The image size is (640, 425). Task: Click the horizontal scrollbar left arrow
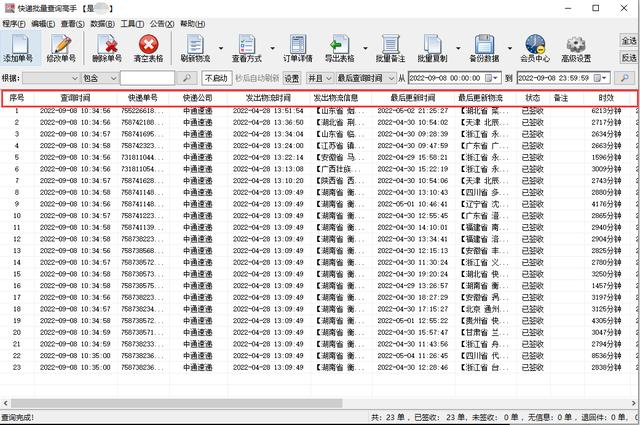(5, 403)
